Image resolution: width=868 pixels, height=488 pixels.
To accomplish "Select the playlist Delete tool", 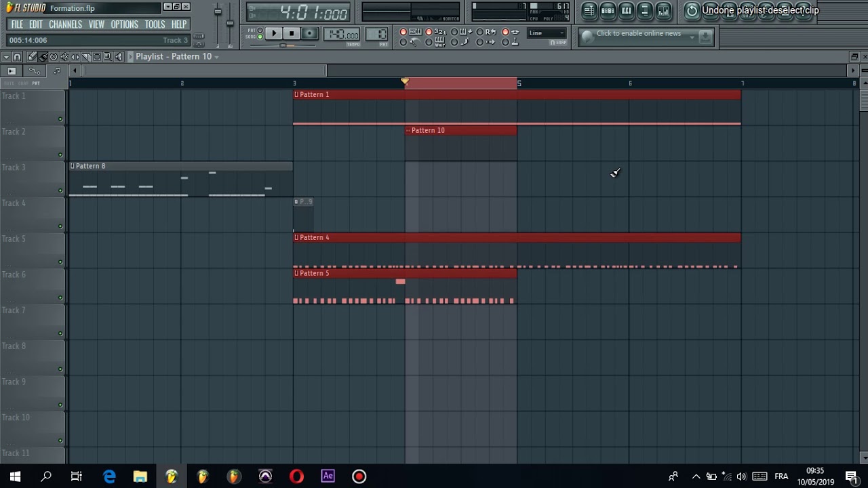I will pyautogui.click(x=54, y=57).
